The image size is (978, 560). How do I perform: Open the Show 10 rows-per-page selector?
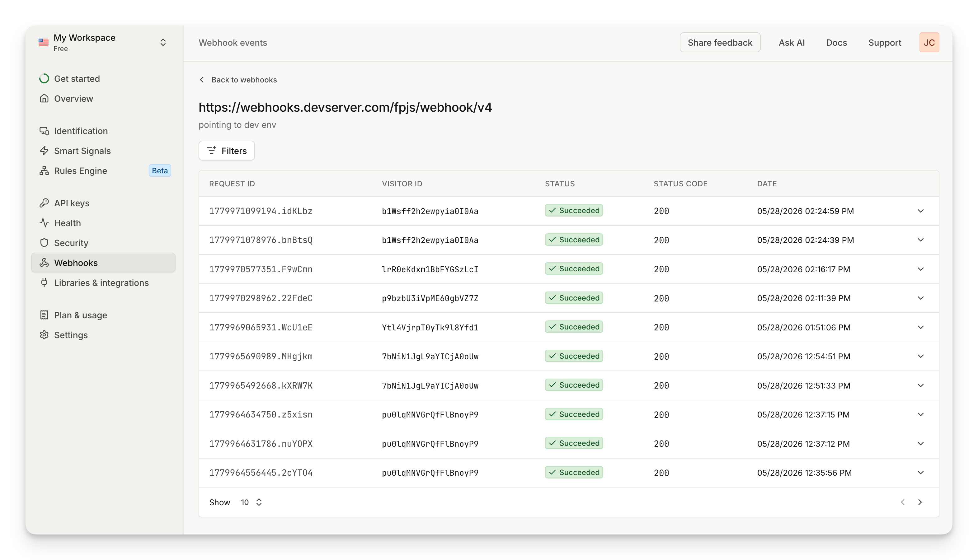(251, 502)
